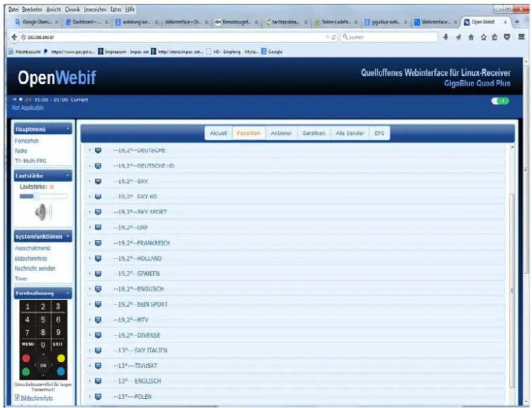Toggle the Bildschirmfoto checkbox under remote

17,397
